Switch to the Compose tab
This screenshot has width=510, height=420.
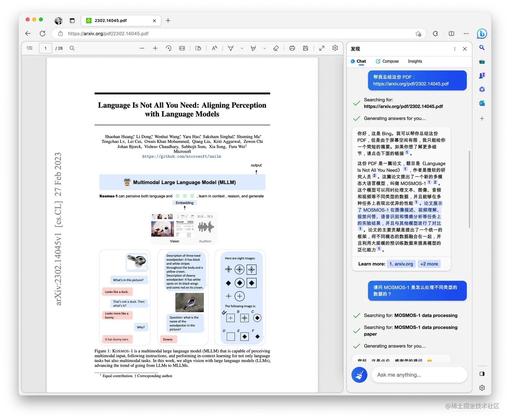[x=387, y=61]
